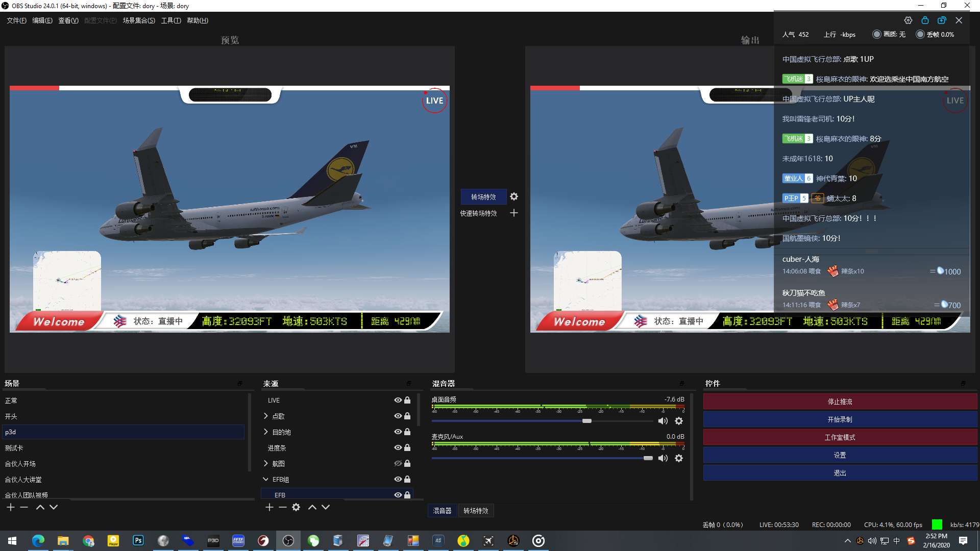Undock the Scenes panel
Viewport: 980px width, 551px height.
(x=240, y=383)
